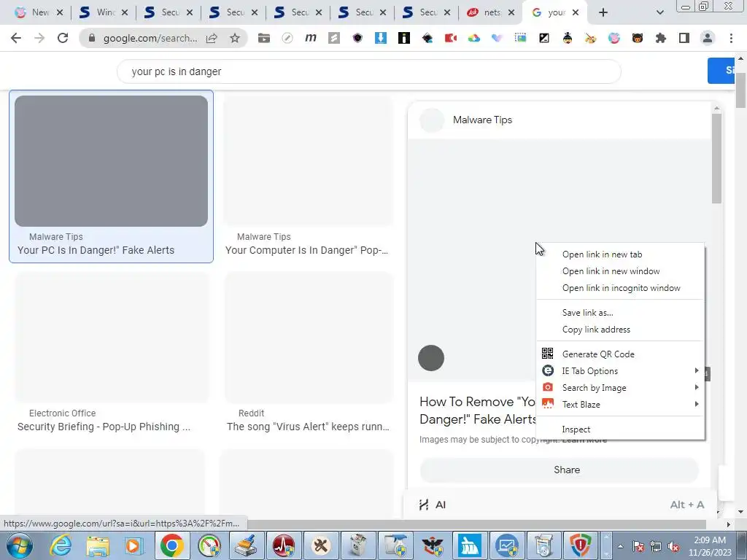Viewport: 747px width, 560px height.
Task: Click the gray striped 'S' extension icon
Action: (x=334, y=38)
